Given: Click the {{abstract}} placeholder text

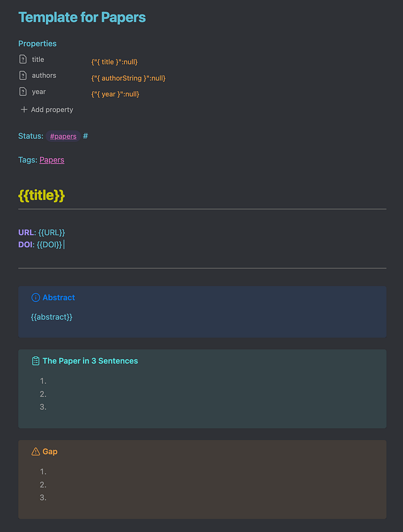Looking at the screenshot, I should [52, 317].
